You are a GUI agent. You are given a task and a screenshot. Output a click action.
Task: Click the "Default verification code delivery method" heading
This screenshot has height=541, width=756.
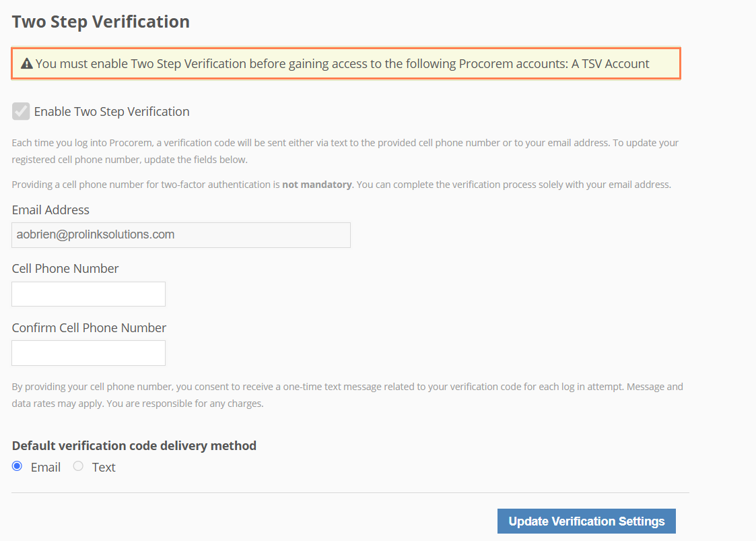134,445
